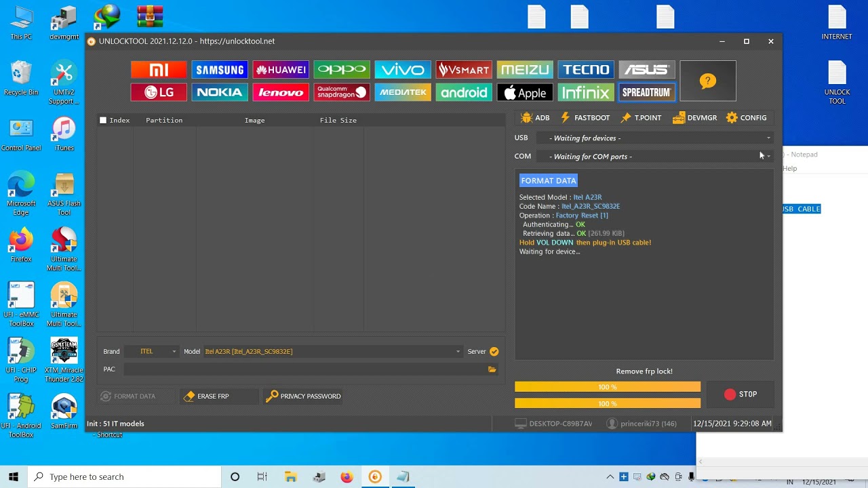This screenshot has height=488, width=868.
Task: Click the Partition column header
Action: point(164,120)
